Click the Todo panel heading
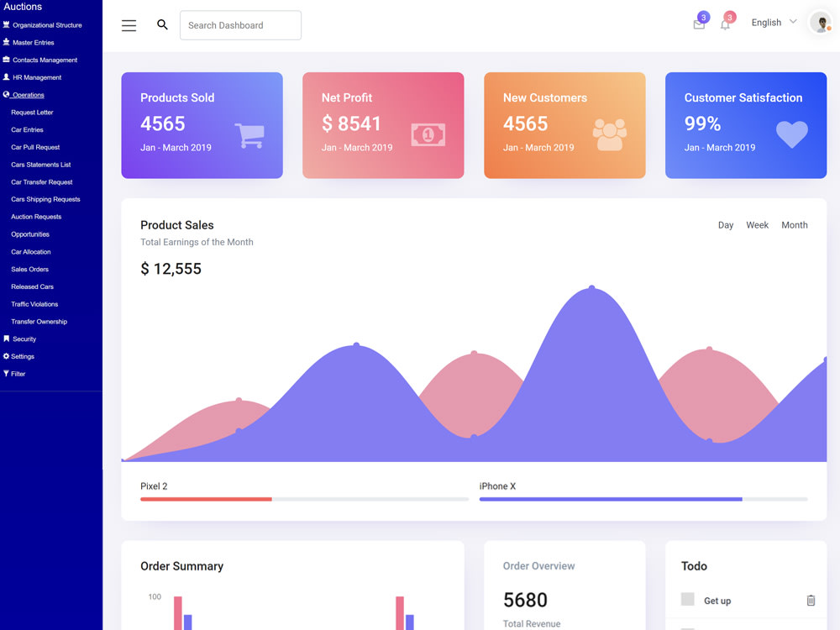 click(694, 566)
